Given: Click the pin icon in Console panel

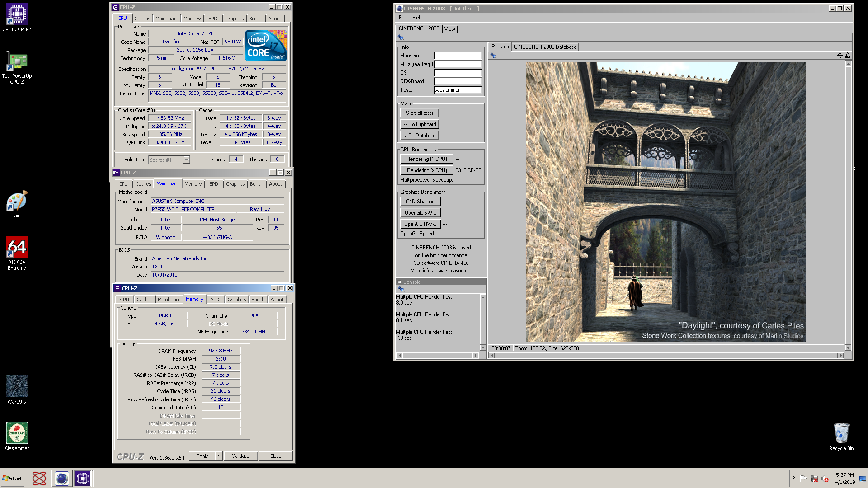Looking at the screenshot, I should [x=401, y=289].
